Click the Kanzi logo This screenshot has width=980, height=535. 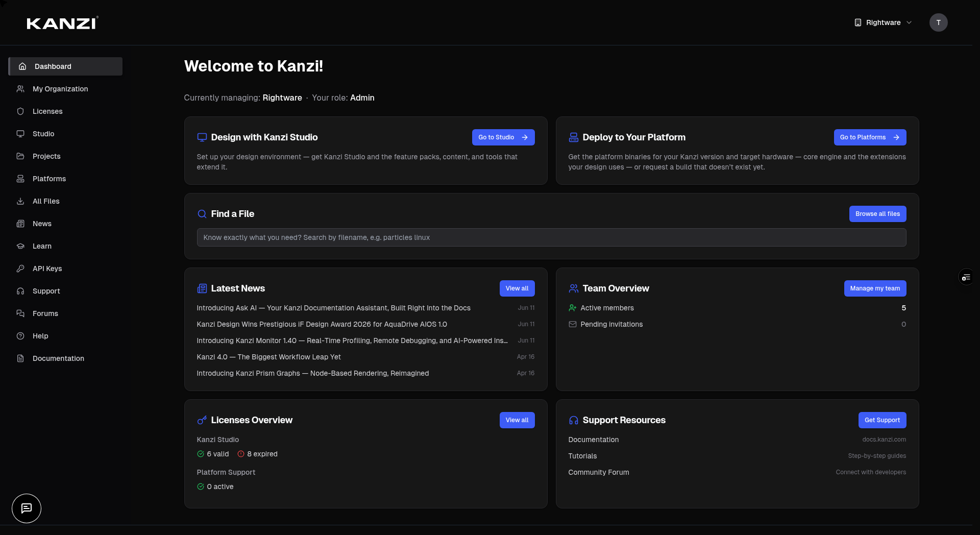coord(62,23)
